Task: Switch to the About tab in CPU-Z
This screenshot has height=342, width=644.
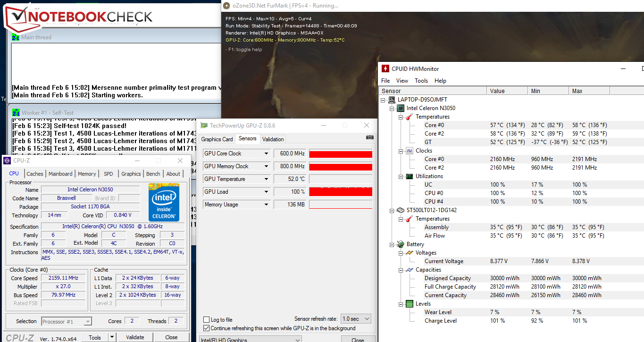Action: click(x=173, y=174)
